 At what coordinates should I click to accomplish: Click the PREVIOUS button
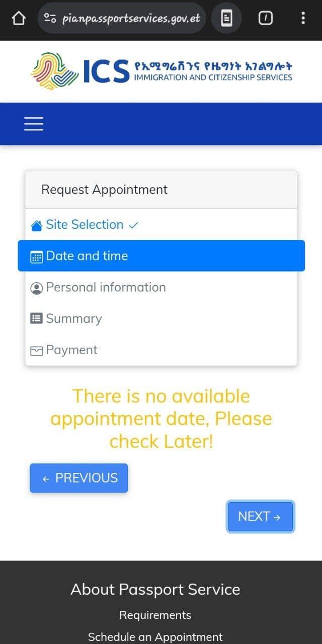point(79,478)
